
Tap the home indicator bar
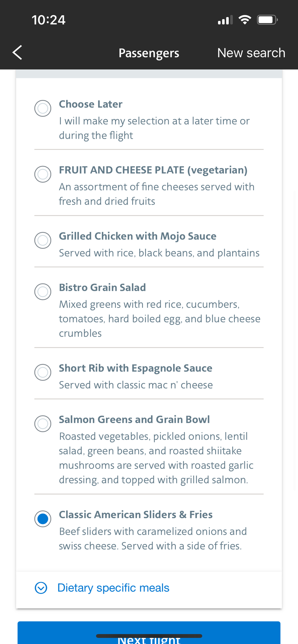pos(149,636)
